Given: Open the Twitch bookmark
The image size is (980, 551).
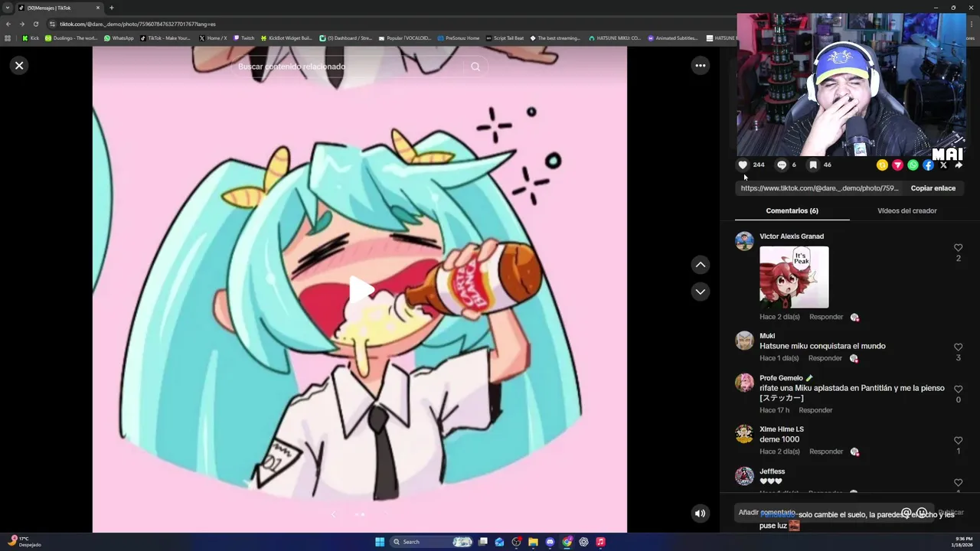Looking at the screenshot, I should pos(244,38).
